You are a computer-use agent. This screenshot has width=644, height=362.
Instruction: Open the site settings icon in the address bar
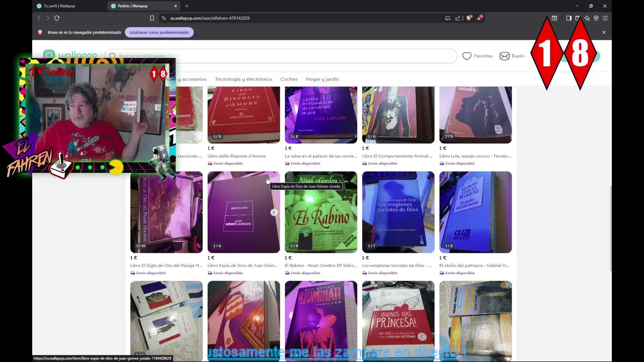click(164, 18)
